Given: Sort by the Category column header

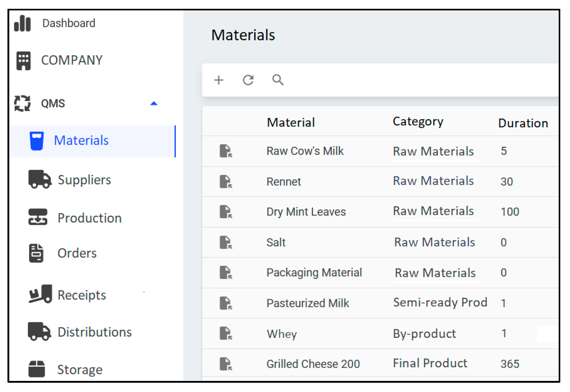Looking at the screenshot, I should click(x=418, y=122).
